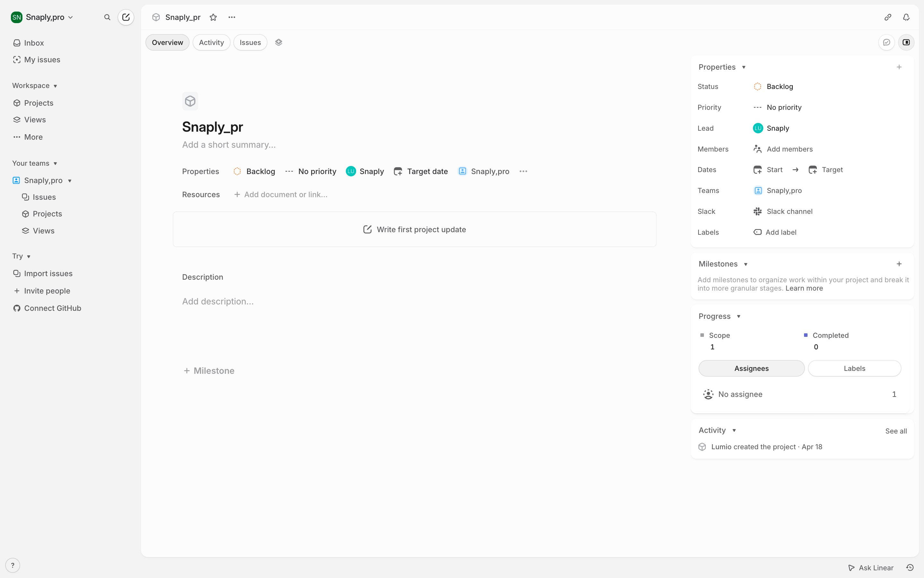Click Write first project update
The width and height of the screenshot is (924, 578).
point(415,229)
